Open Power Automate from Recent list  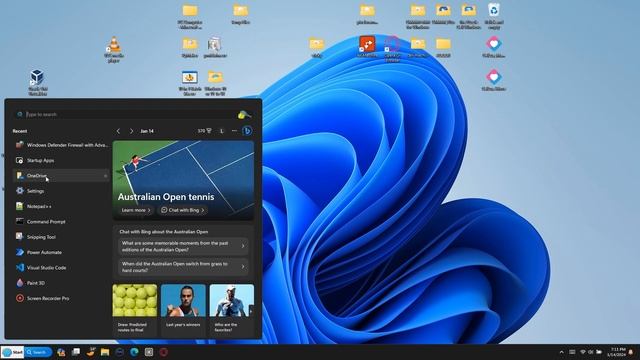(61, 252)
